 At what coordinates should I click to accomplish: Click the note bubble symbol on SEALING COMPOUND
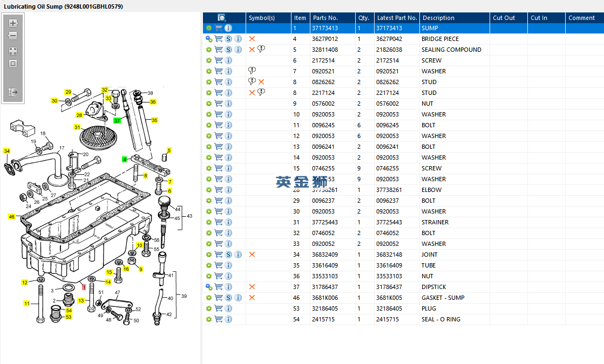[262, 49]
